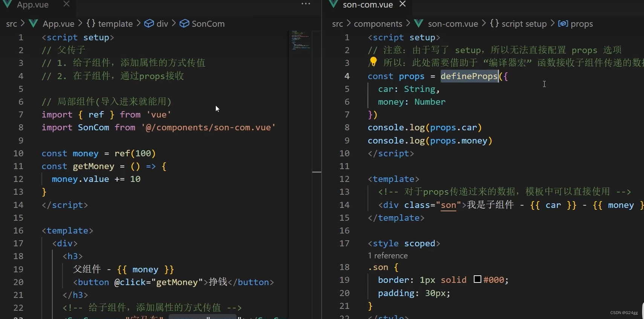644x319 pixels.
Task: Close the son-com.vue tab
Action: pyautogui.click(x=403, y=4)
